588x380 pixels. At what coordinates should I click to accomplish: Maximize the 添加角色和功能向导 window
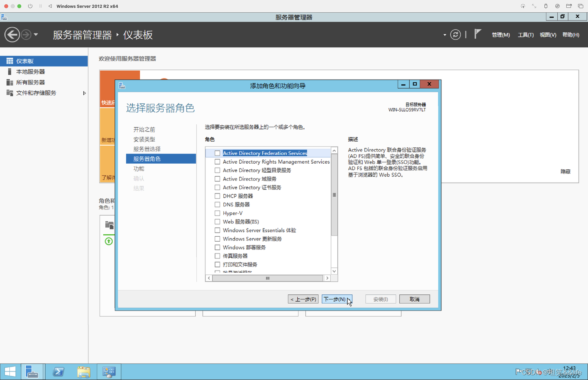(x=415, y=84)
